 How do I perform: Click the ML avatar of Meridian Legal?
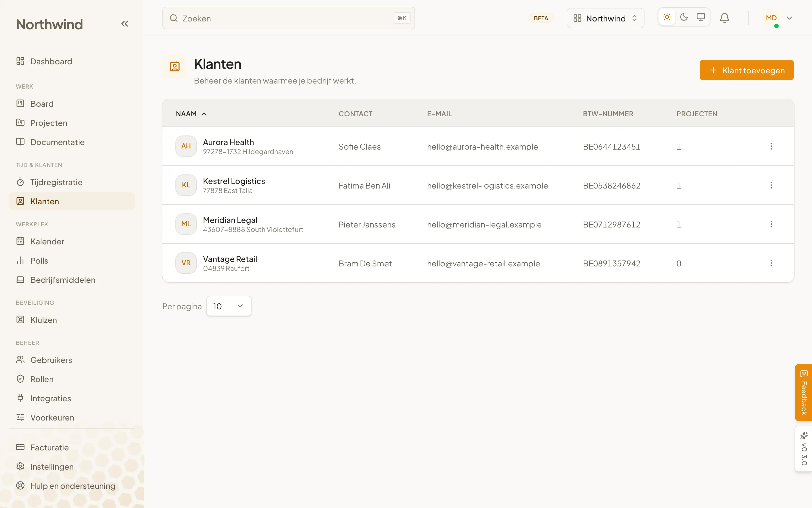click(186, 224)
